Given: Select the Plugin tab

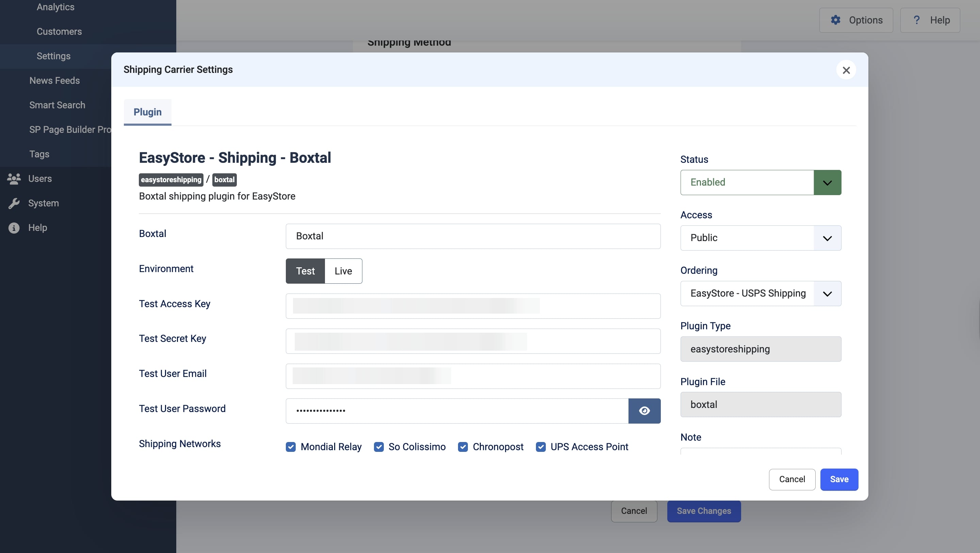Looking at the screenshot, I should point(147,112).
